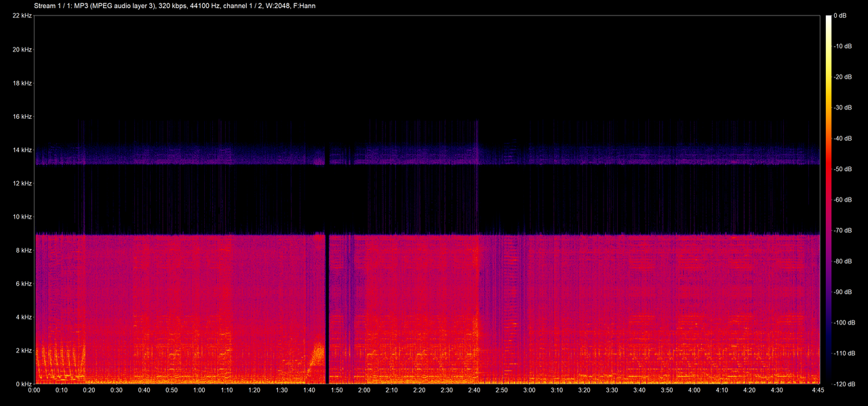The width and height of the screenshot is (868, 406).
Task: Click the 1:40 time label
Action: coord(309,391)
